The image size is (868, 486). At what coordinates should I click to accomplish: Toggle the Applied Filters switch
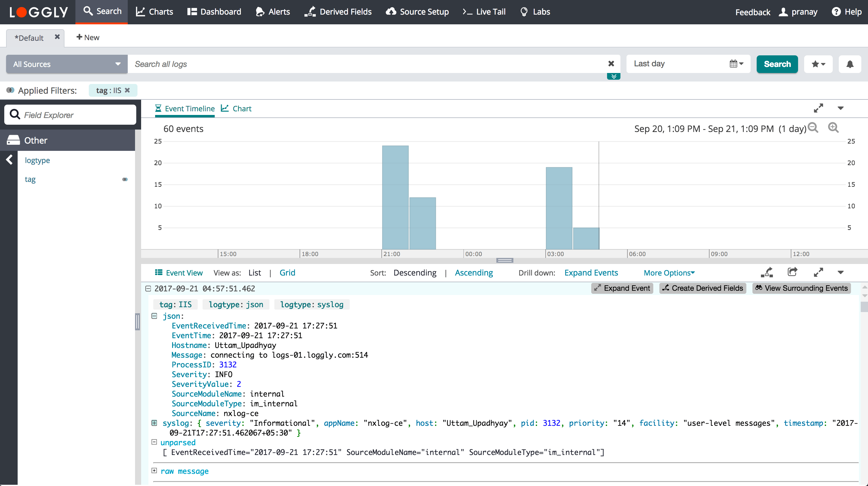10,90
